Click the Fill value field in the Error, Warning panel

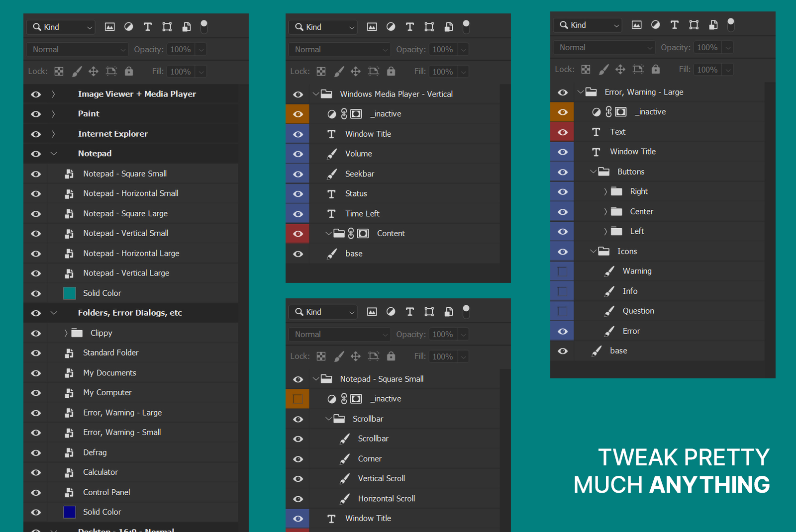707,70
